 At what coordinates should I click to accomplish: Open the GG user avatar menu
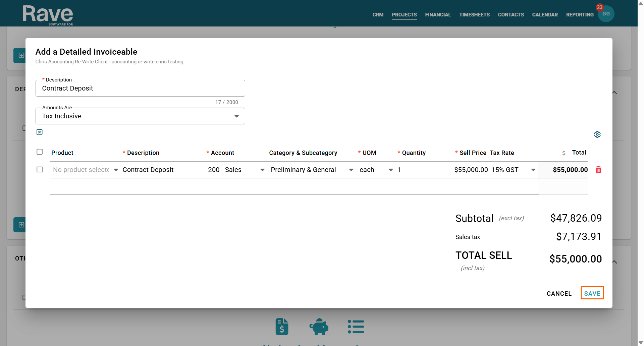[606, 14]
